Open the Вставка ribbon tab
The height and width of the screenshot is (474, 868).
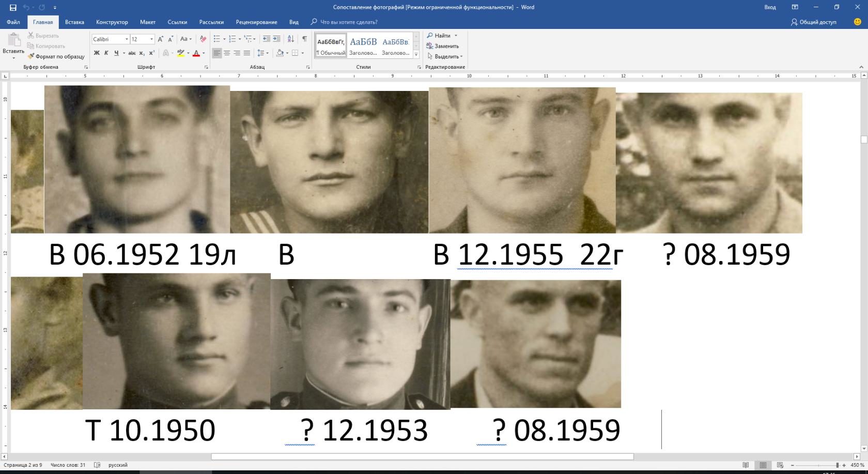point(74,22)
